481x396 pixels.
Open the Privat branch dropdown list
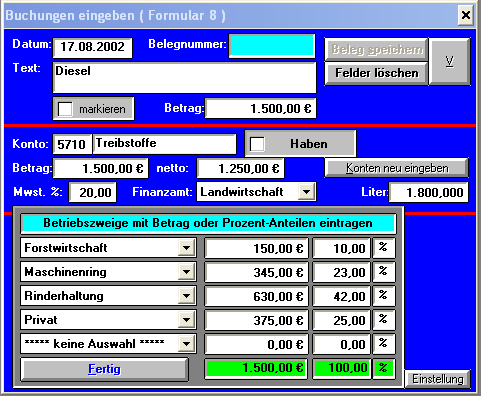coord(186,320)
